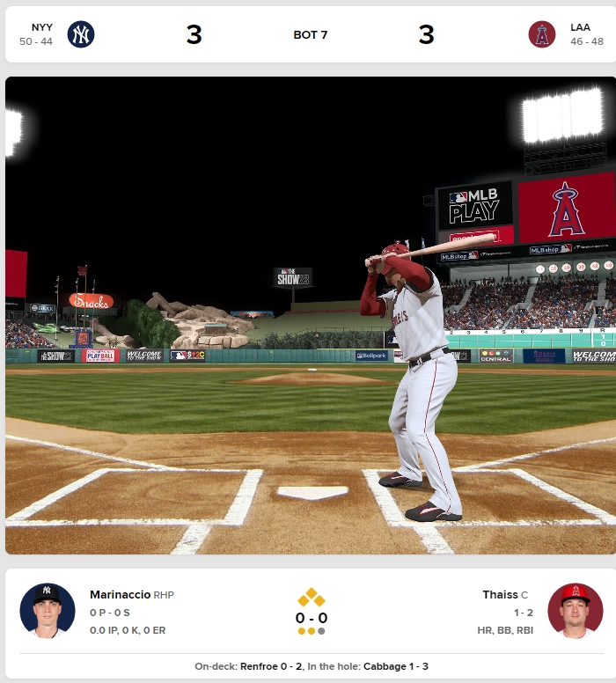Click home plate in the 3D view
The image size is (616, 683).
point(312,492)
